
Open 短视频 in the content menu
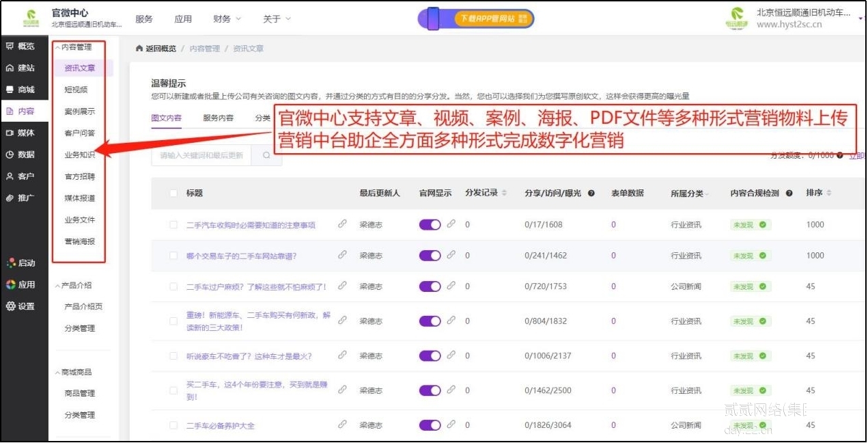pos(76,90)
